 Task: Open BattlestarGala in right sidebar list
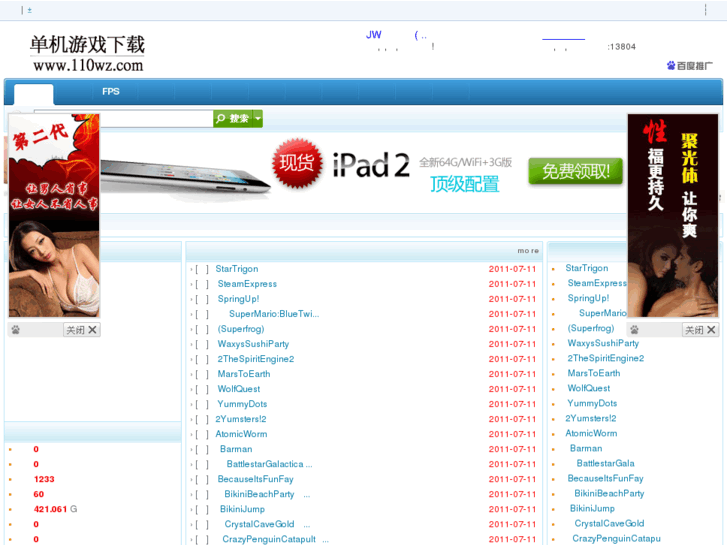[606, 463]
